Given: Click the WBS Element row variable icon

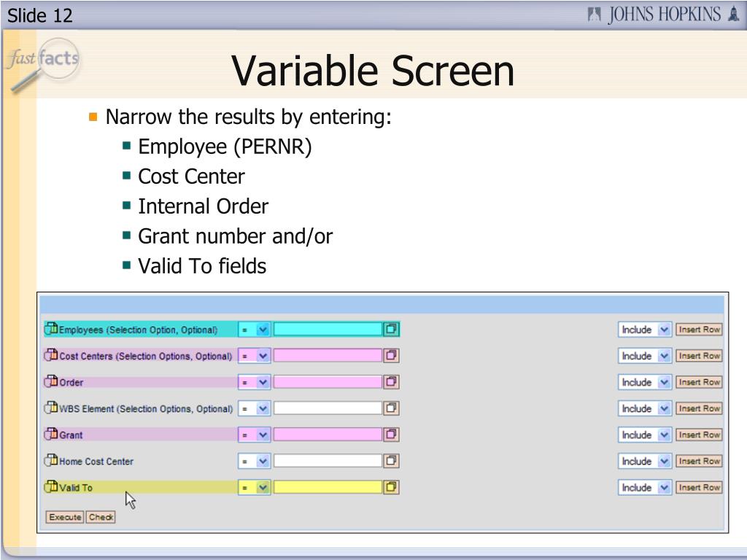Looking at the screenshot, I should coord(51,408).
